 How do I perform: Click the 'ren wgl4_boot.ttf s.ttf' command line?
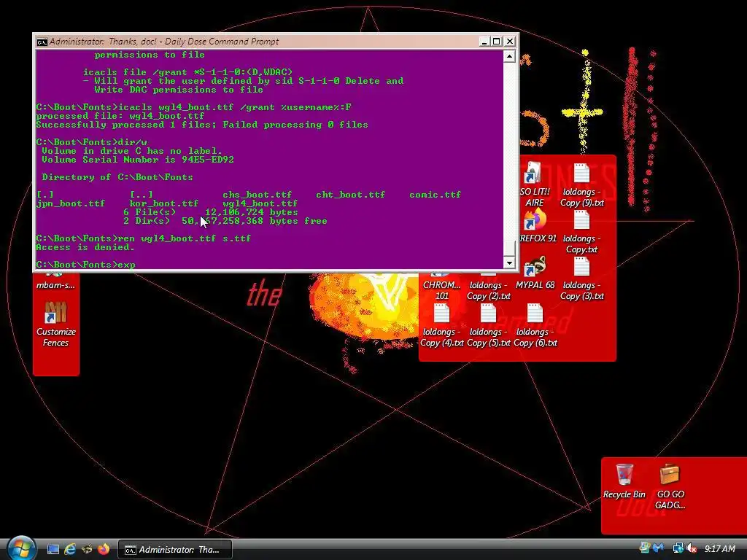tap(144, 238)
